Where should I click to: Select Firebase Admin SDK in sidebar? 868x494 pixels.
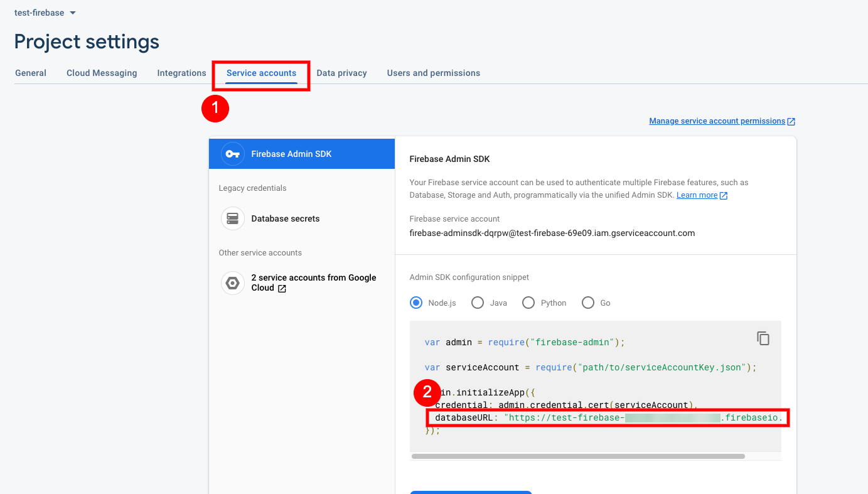pyautogui.click(x=302, y=154)
